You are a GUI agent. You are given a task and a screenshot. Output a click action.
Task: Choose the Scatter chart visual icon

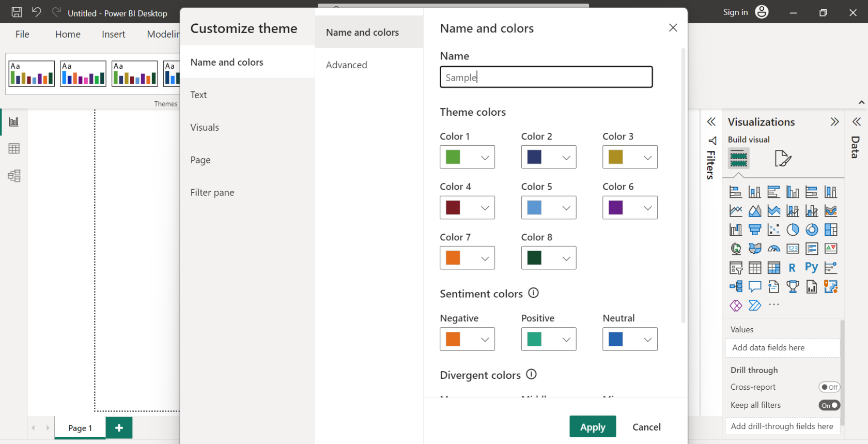(773, 230)
